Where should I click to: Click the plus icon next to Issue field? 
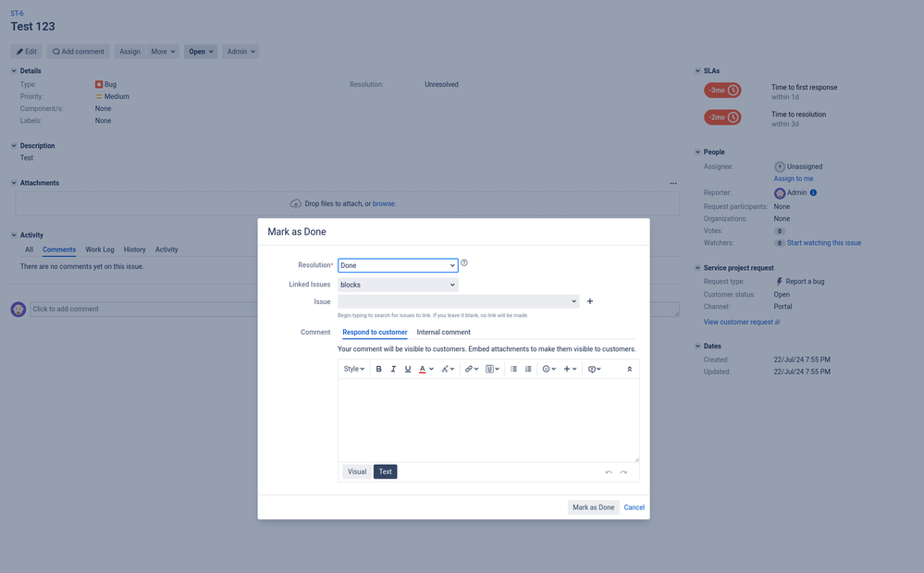click(590, 301)
